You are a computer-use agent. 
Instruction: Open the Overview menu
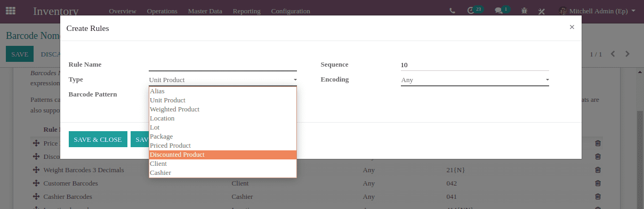coord(122,11)
